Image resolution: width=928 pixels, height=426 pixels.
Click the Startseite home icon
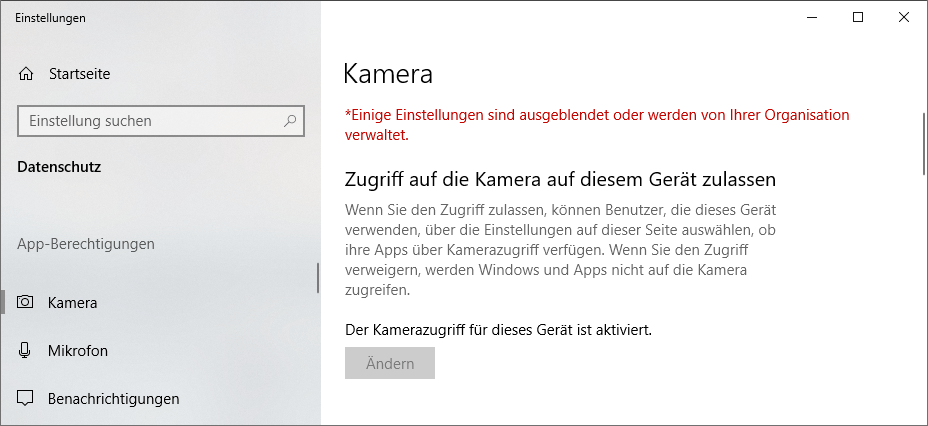pyautogui.click(x=26, y=74)
